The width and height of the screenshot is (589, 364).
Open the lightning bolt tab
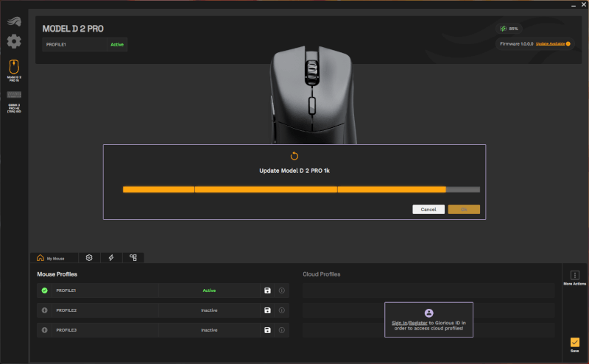pos(111,258)
